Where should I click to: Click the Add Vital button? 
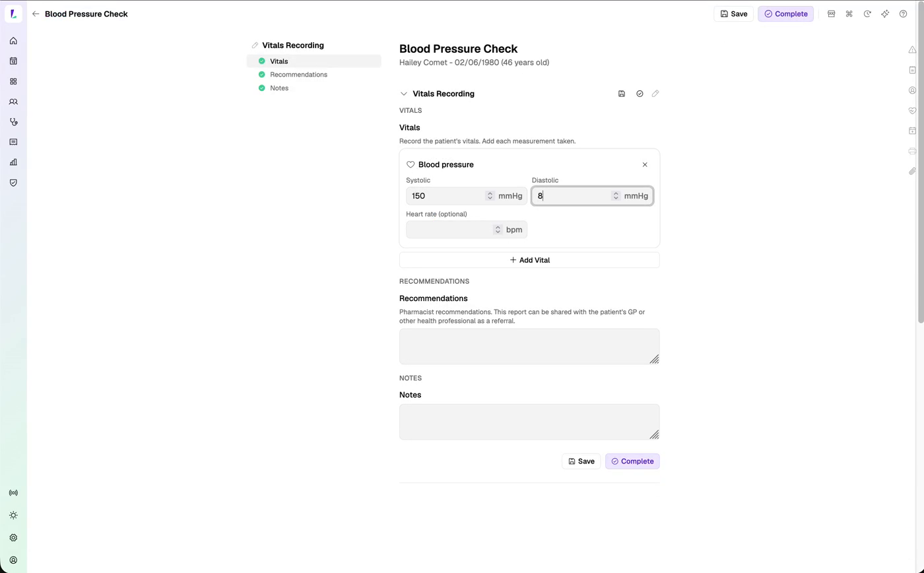pyautogui.click(x=529, y=260)
